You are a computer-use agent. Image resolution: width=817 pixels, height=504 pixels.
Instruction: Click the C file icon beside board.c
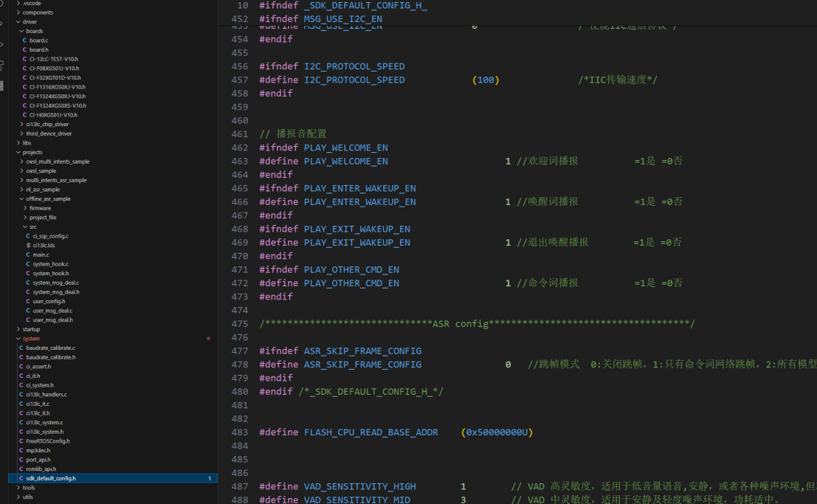pos(24,41)
